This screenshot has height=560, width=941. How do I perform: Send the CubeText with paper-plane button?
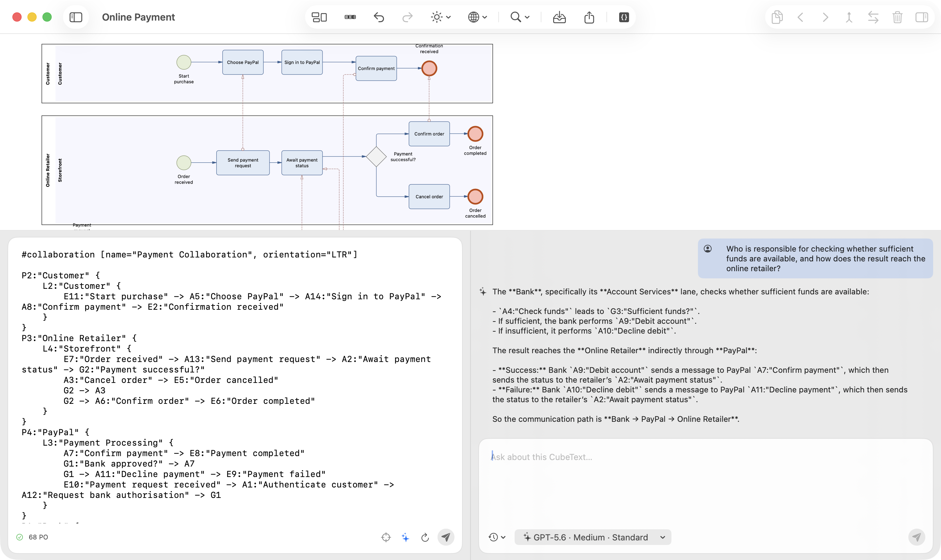pyautogui.click(x=446, y=537)
